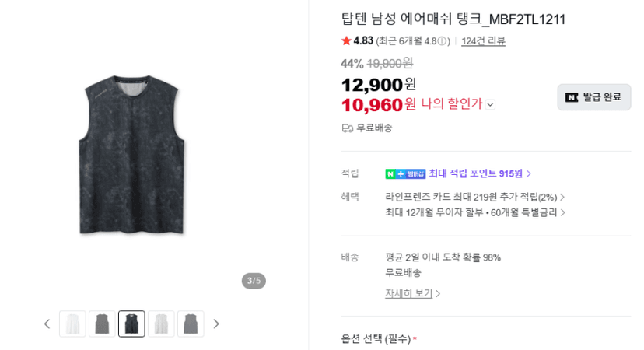Viewport: 644px width, 350px height.
Task: Show next product thumbnails
Action: (216, 324)
